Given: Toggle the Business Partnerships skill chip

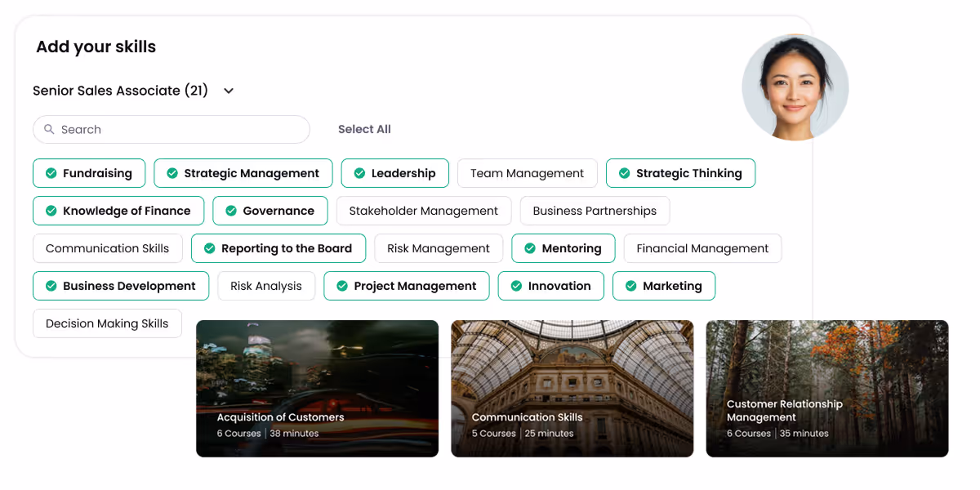Looking at the screenshot, I should tap(595, 211).
